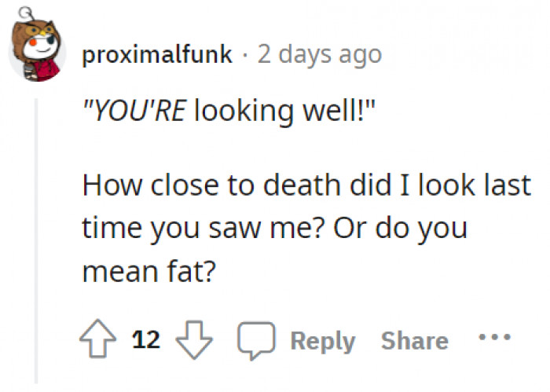The height and width of the screenshot is (392, 550).
Task: Click the separator dot after the username
Action: [245, 54]
